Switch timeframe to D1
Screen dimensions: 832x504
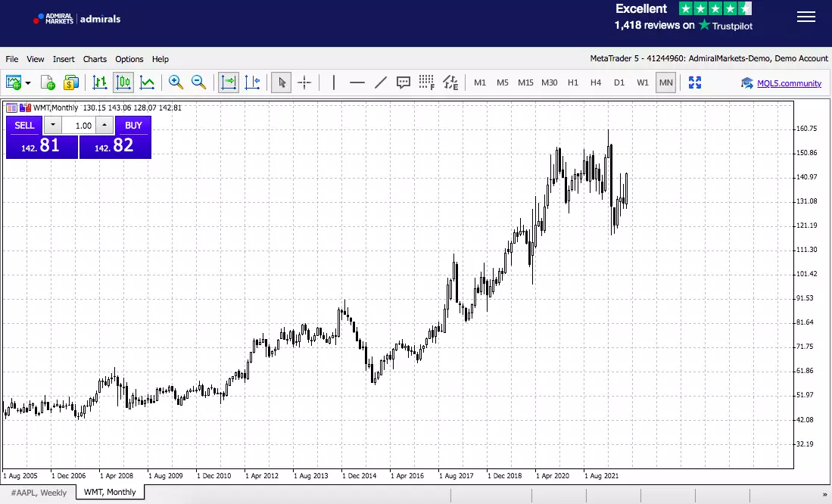(x=619, y=82)
